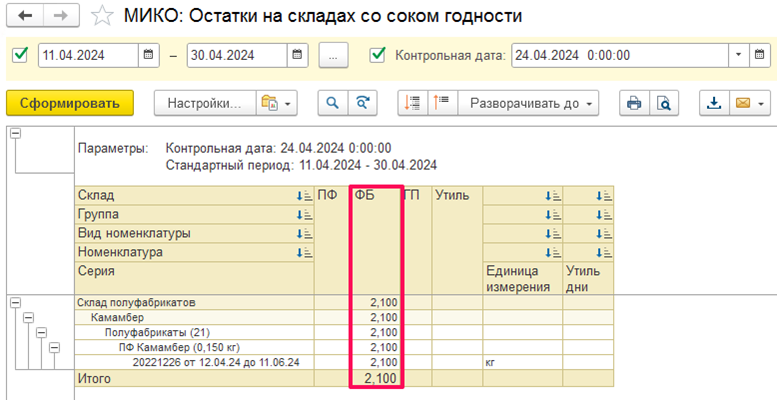The height and width of the screenshot is (400, 777).
Task: Save report with download icon
Action: 714,103
